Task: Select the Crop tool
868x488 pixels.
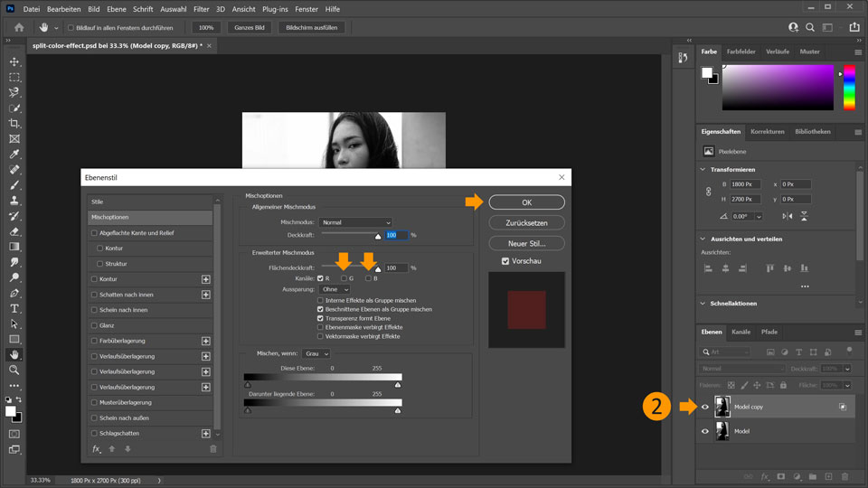Action: (x=14, y=124)
